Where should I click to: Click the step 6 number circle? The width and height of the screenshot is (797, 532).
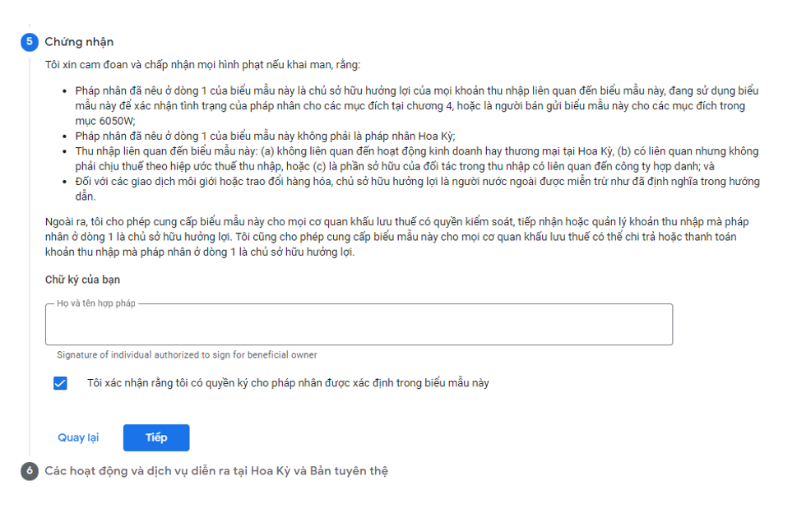30,471
